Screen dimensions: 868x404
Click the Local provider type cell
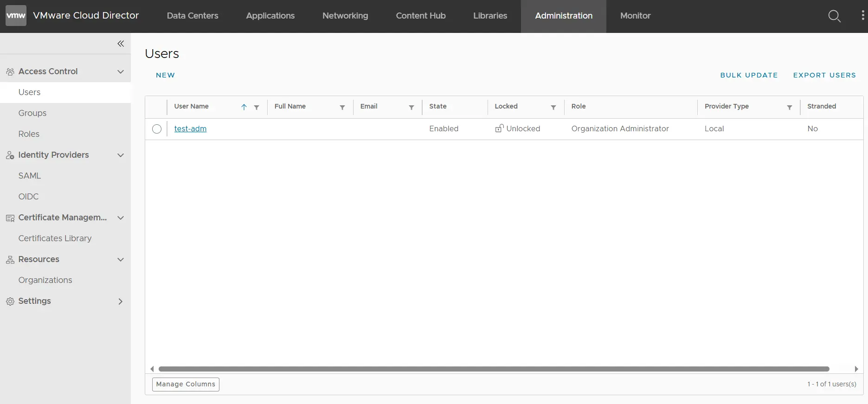click(714, 128)
